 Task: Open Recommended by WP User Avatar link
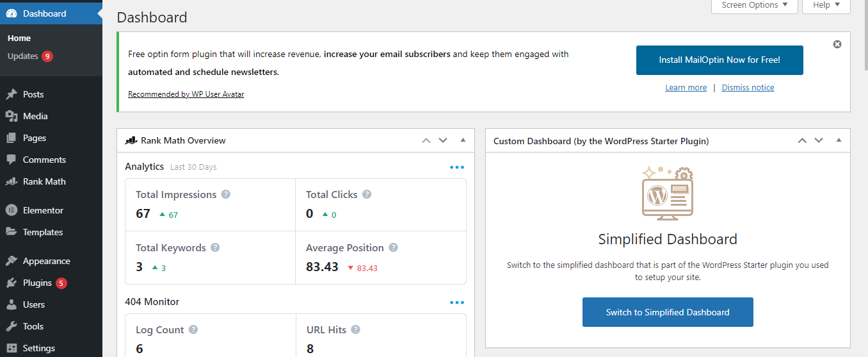point(186,94)
